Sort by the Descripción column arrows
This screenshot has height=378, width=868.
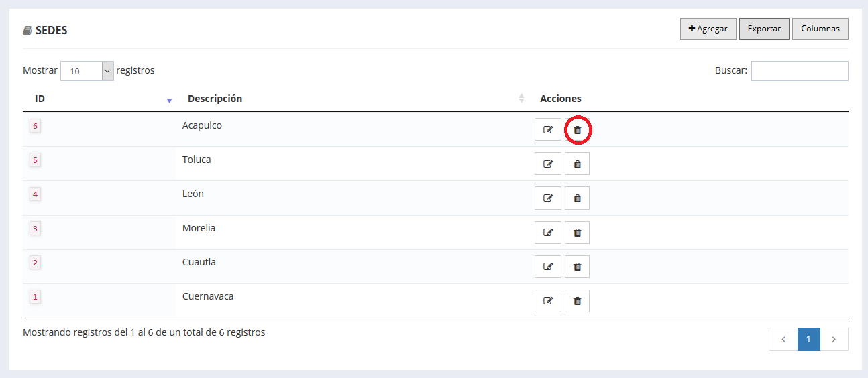pyautogui.click(x=521, y=99)
